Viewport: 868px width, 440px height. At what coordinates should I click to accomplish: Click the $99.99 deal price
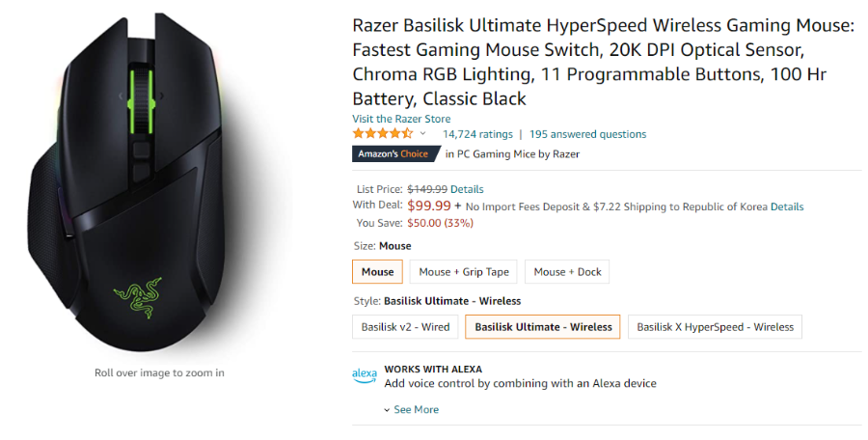(x=429, y=206)
